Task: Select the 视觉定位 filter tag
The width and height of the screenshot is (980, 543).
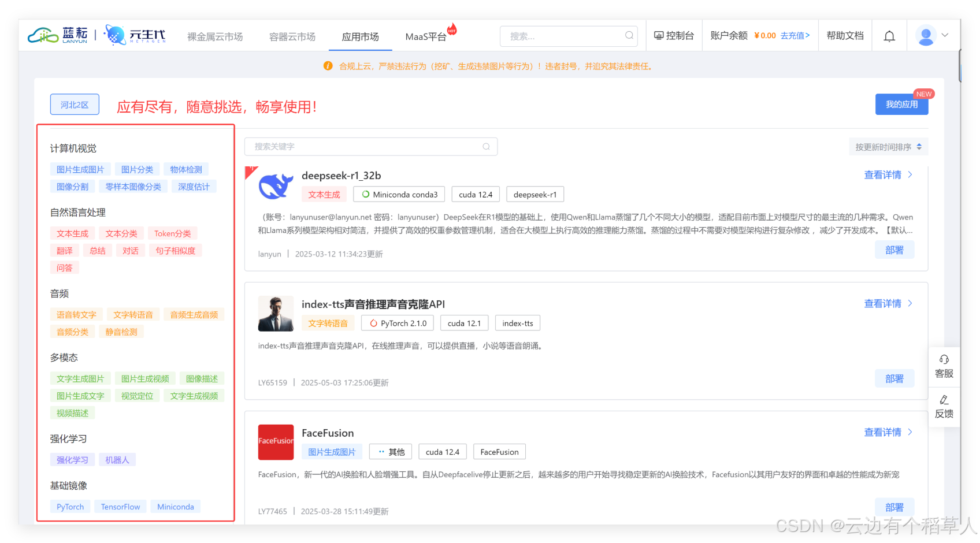Action: [137, 396]
